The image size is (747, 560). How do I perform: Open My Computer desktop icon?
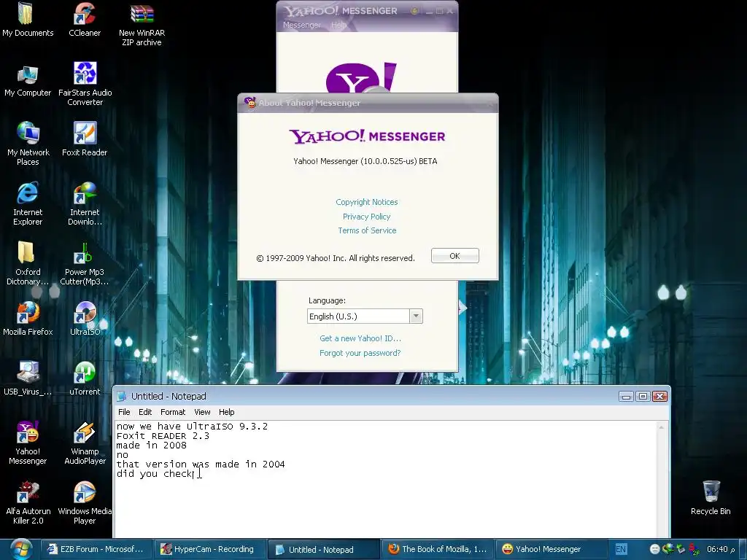tap(28, 80)
